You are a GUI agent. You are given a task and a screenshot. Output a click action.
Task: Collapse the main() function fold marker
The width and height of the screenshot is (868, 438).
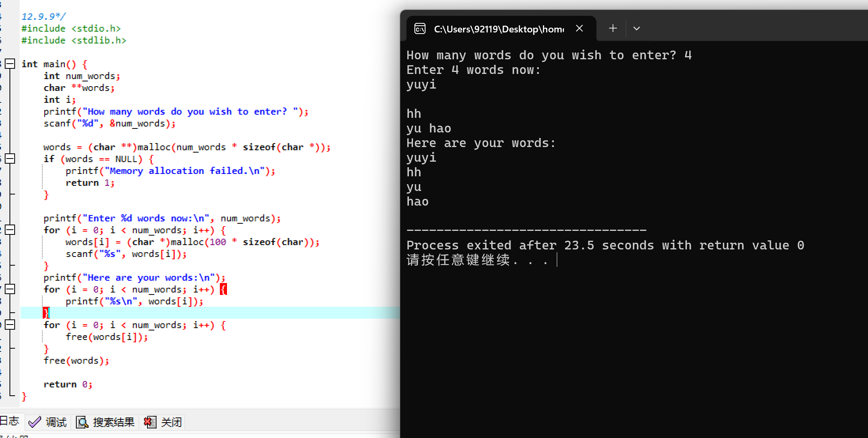(10, 64)
